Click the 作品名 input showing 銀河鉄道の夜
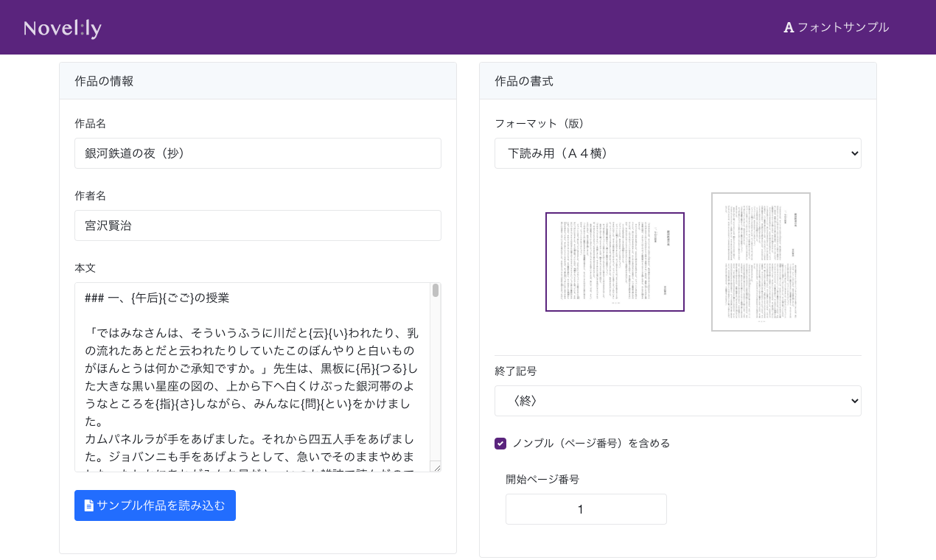This screenshot has height=560, width=936. pos(257,153)
